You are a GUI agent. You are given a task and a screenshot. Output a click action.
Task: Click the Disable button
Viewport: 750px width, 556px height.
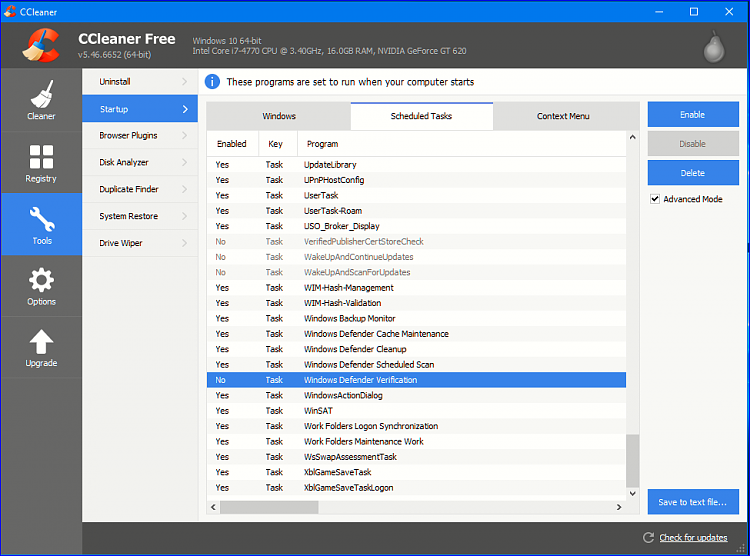[693, 144]
